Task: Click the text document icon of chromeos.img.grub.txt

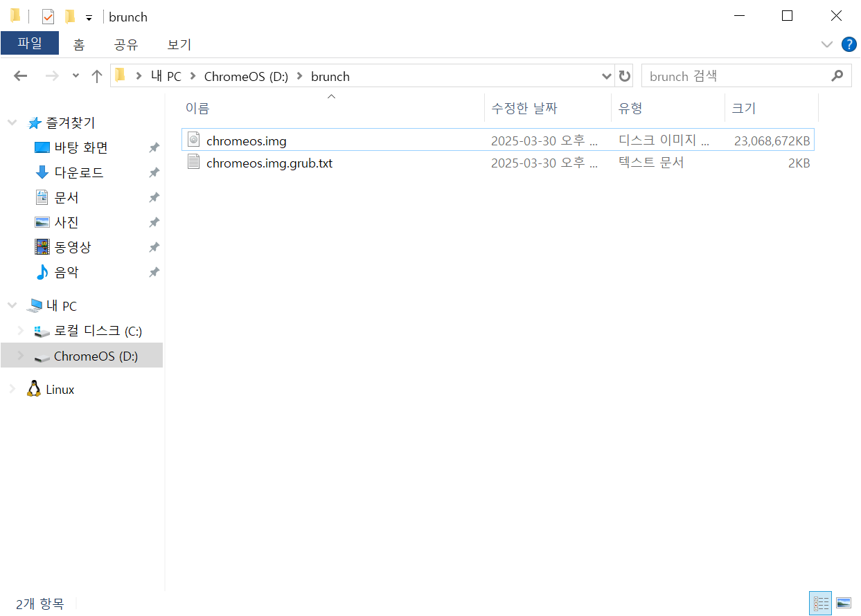Action: 194,163
